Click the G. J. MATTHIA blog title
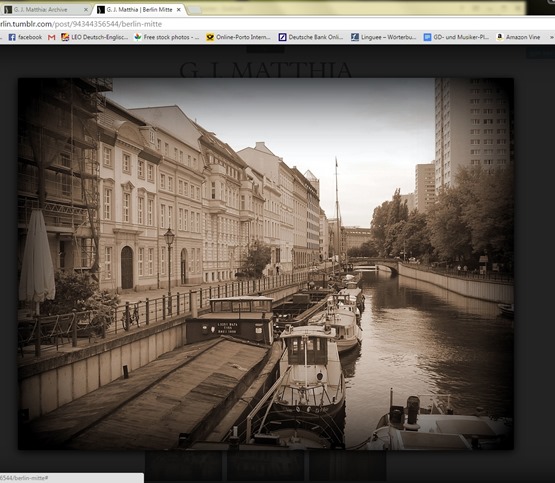The height and width of the screenshot is (483, 555). (265, 70)
